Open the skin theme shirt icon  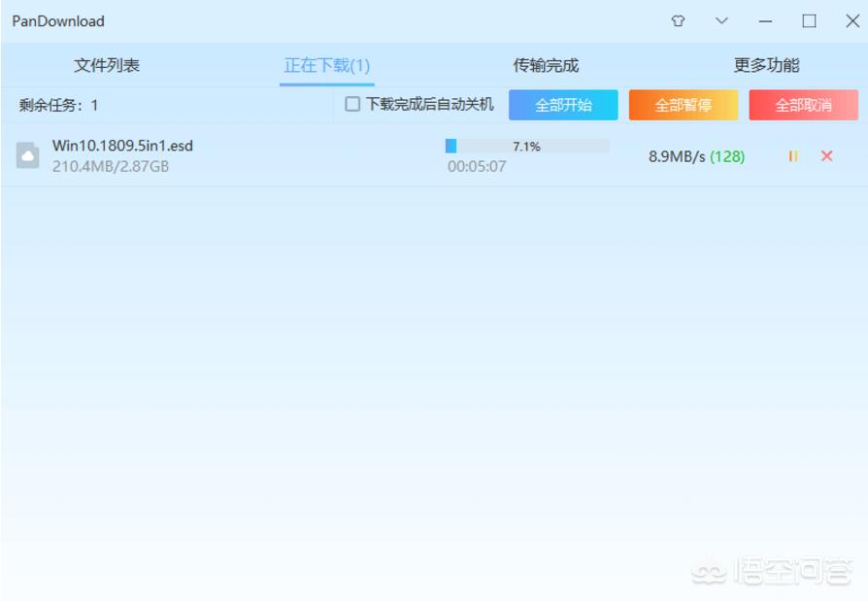coord(678,21)
